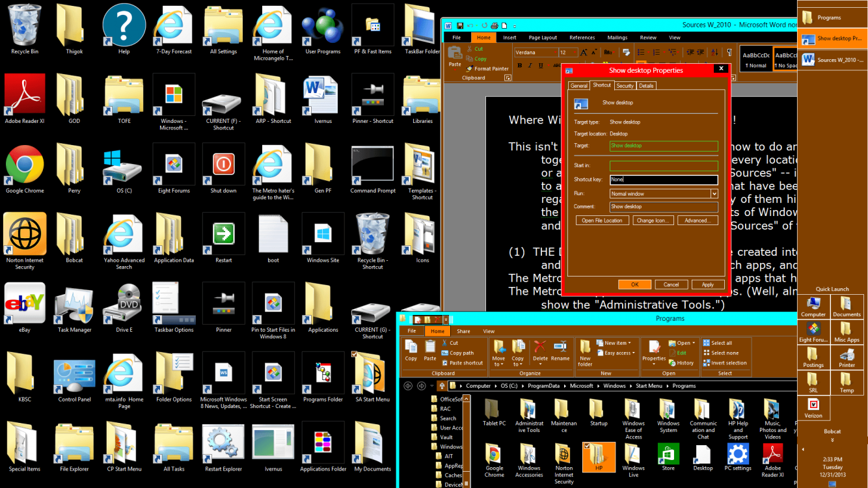Image resolution: width=868 pixels, height=488 pixels.
Task: Open the Verdana font name dropdown
Action: point(555,53)
